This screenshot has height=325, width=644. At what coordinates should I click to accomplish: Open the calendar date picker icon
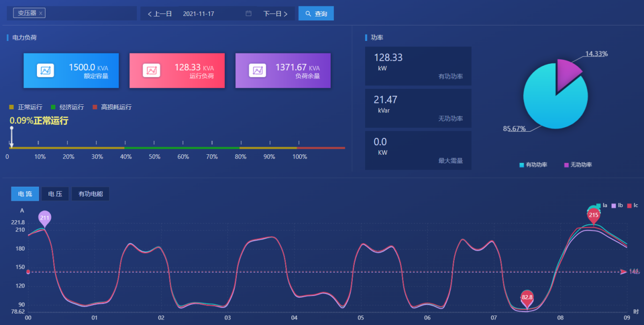pos(248,13)
